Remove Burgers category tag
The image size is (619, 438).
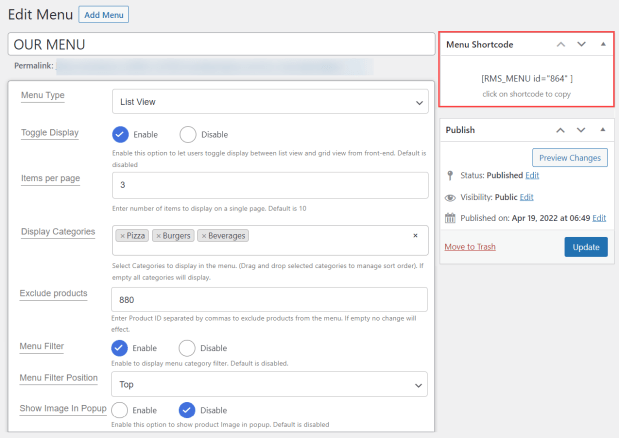[158, 236]
